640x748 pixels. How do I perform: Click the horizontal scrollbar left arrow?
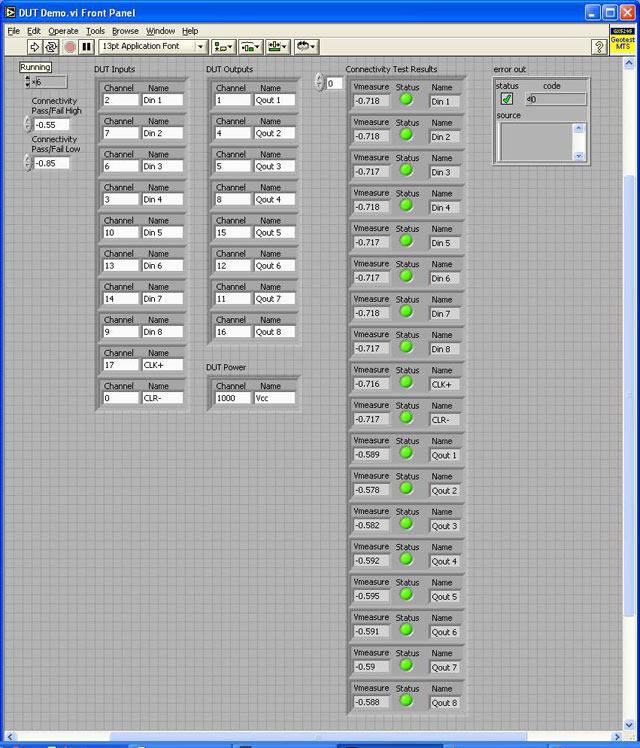point(10,737)
